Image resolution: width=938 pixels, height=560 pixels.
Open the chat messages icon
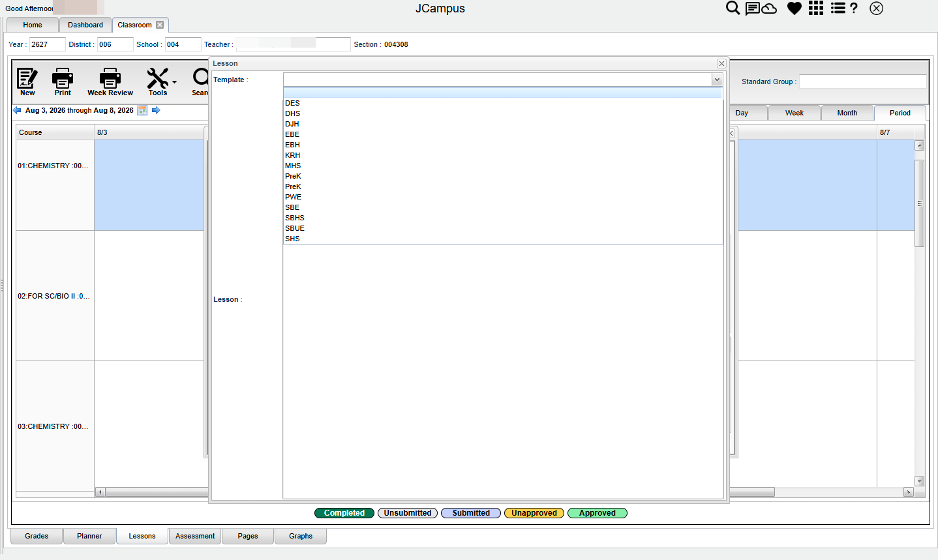pyautogui.click(x=753, y=8)
